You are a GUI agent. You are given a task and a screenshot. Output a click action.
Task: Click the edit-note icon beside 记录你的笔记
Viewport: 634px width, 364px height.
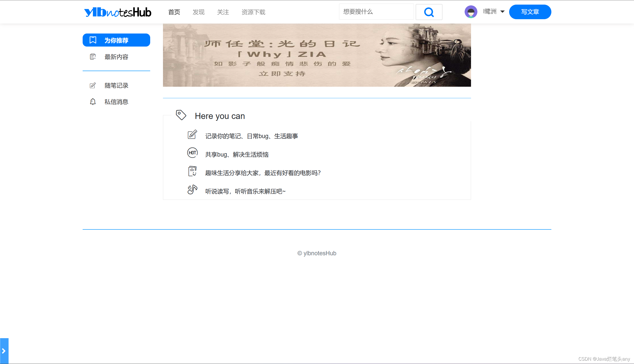(192, 135)
